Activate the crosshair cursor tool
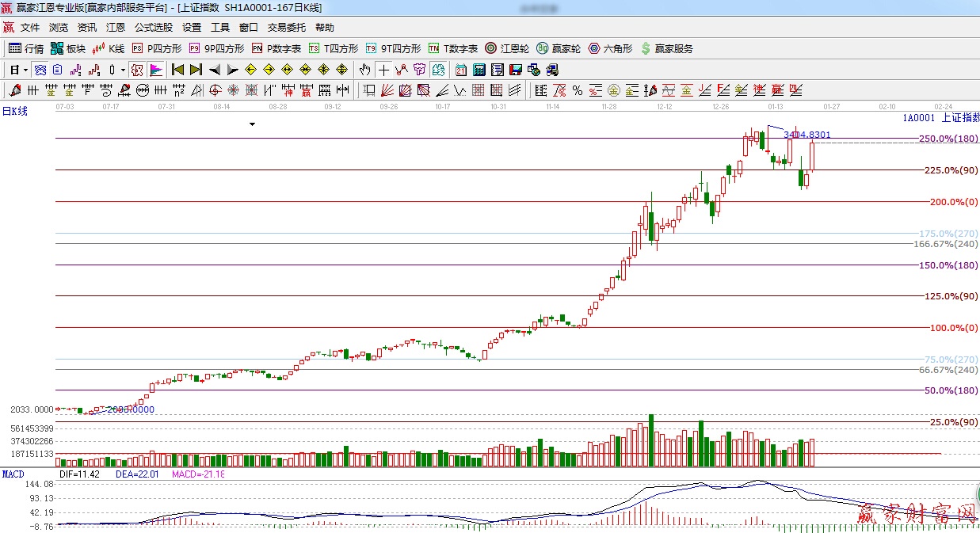 click(x=383, y=70)
